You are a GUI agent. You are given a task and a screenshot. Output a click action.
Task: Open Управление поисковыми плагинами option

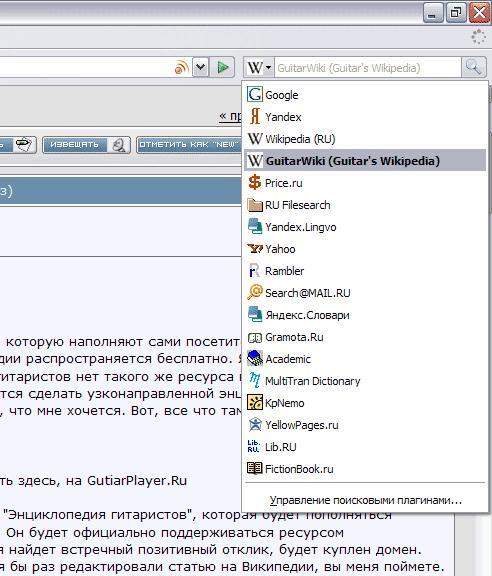click(365, 500)
